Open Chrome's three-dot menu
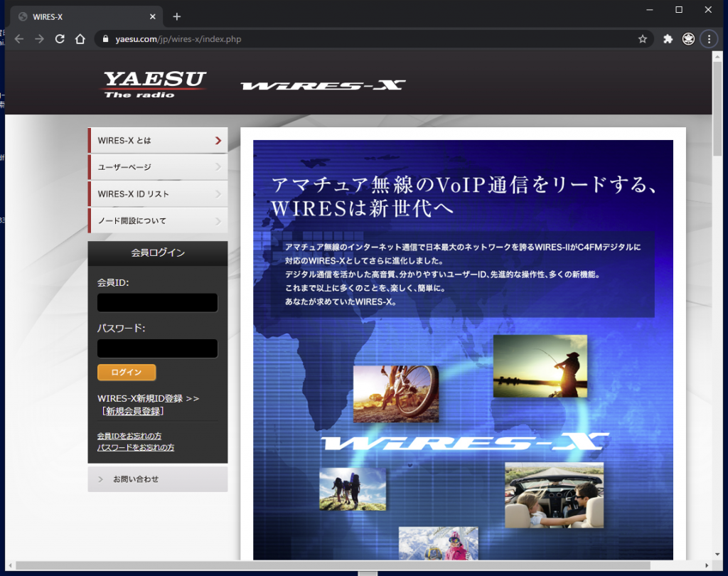 [x=709, y=39]
